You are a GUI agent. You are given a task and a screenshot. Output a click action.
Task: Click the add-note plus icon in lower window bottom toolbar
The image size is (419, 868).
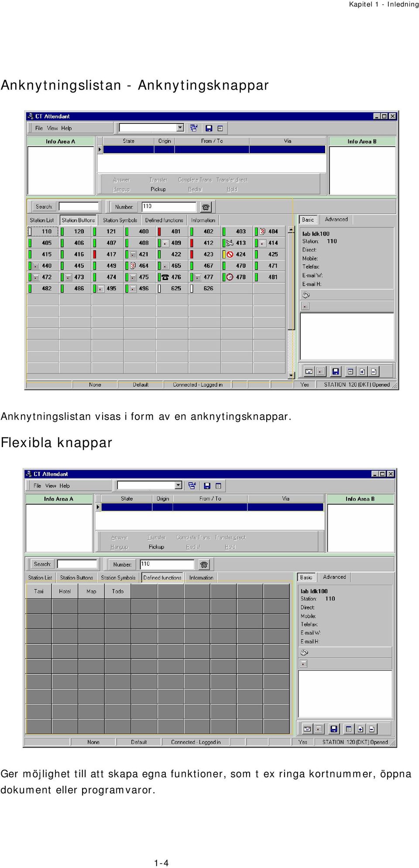360,729
